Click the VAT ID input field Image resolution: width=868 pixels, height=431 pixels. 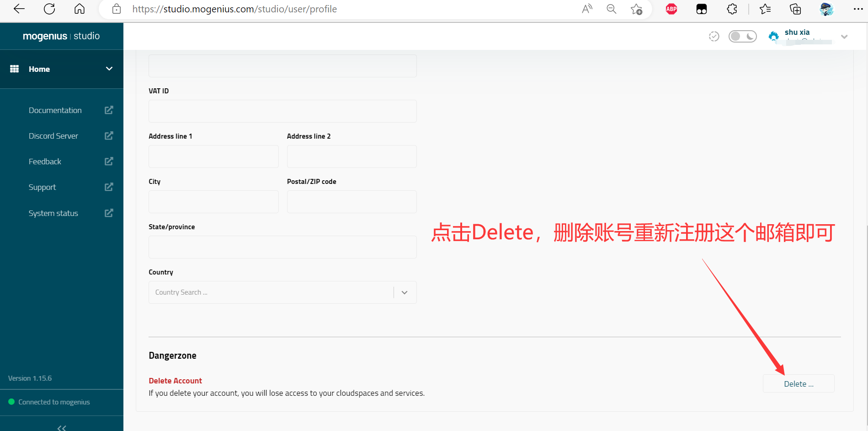click(x=282, y=111)
